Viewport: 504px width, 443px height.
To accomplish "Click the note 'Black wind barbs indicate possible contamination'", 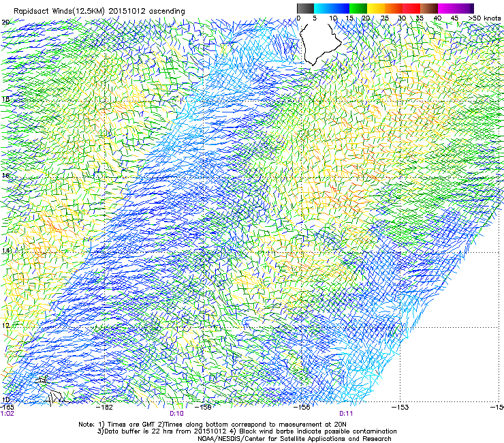I will (318, 431).
